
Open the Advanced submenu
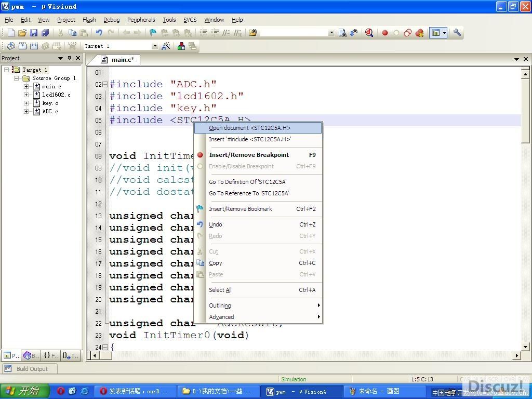pos(258,316)
